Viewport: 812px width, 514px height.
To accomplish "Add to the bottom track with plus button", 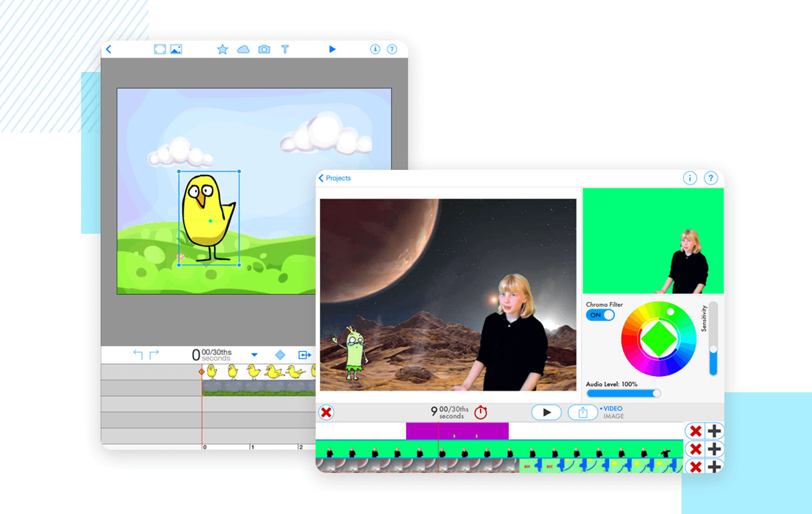I will (x=715, y=466).
